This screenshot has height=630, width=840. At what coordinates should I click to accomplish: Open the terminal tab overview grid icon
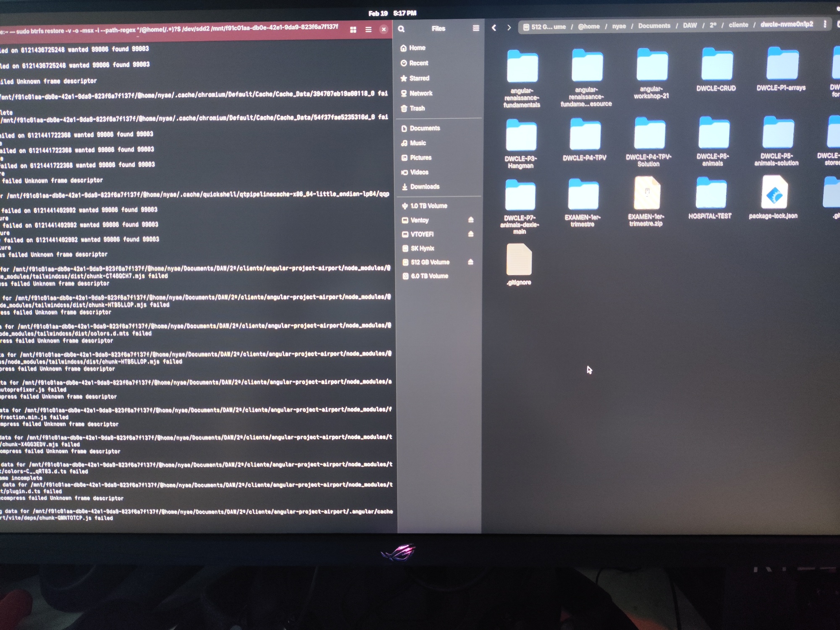coord(353,30)
